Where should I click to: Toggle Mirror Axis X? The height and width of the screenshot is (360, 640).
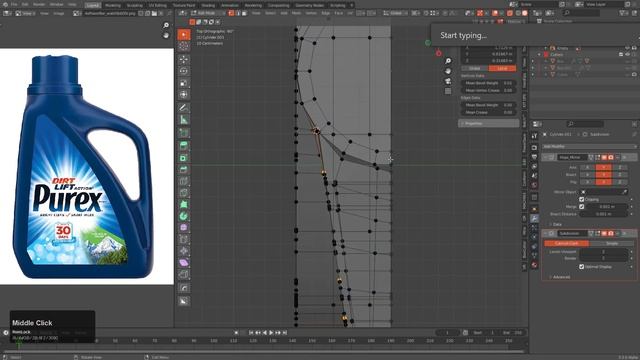(587, 167)
